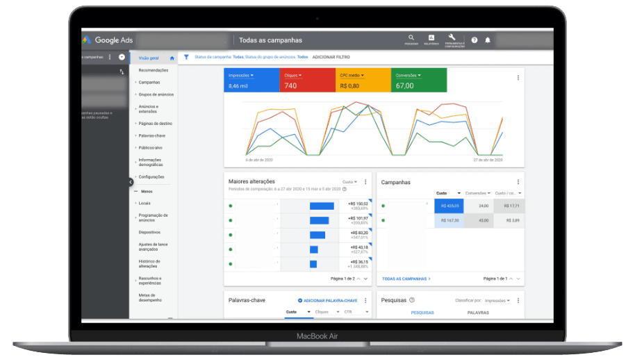Open Campanhas card three-dot menu
The width and height of the screenshot is (635, 364).
click(518, 182)
